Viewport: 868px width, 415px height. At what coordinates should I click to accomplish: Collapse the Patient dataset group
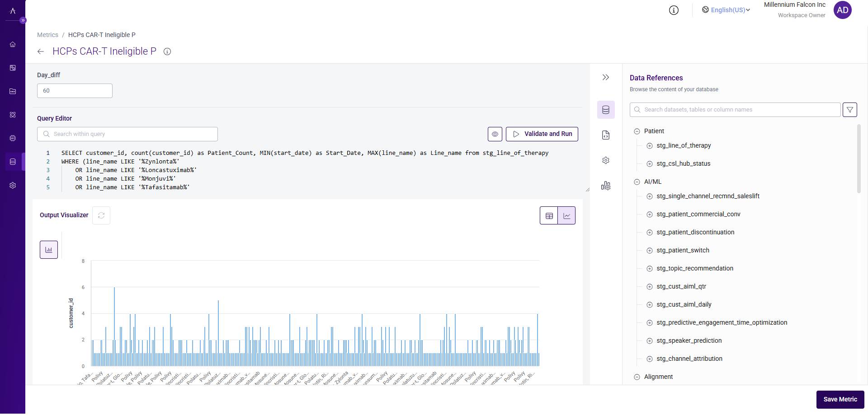point(637,131)
